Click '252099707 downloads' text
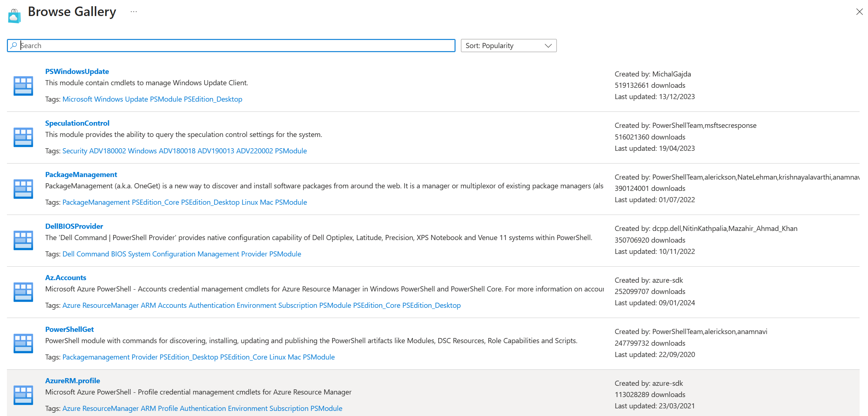This screenshot has width=868, height=416. pyautogui.click(x=650, y=291)
